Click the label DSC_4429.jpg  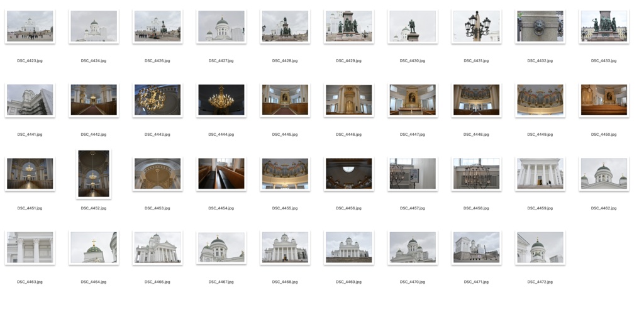tap(348, 61)
